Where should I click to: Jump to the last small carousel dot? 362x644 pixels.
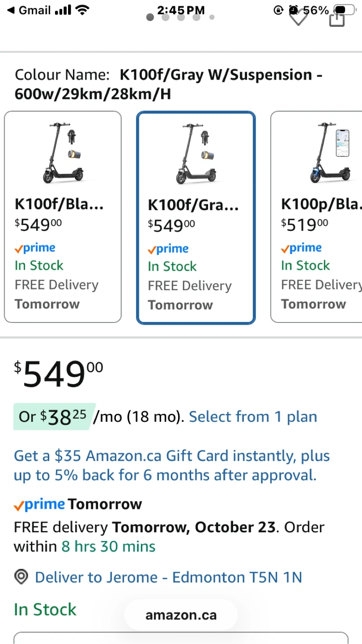click(212, 17)
